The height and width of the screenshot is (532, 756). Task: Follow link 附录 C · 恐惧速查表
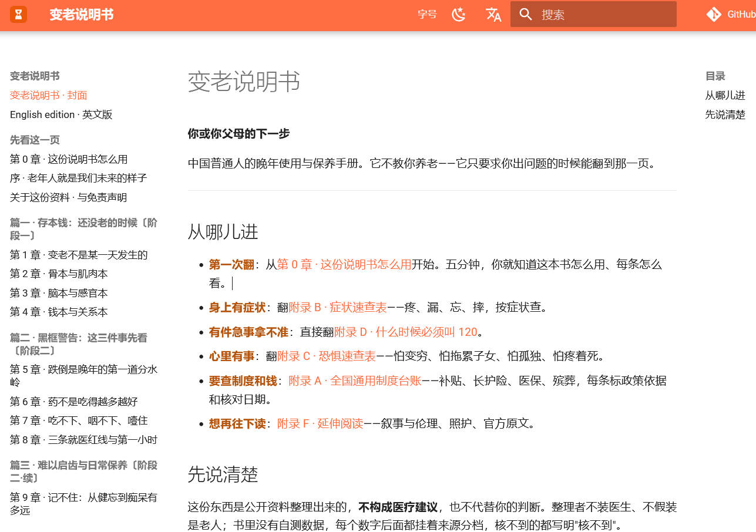(x=327, y=356)
